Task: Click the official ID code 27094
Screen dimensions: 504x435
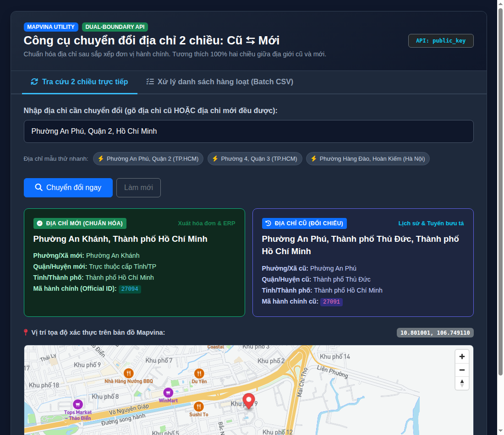Action: point(130,289)
